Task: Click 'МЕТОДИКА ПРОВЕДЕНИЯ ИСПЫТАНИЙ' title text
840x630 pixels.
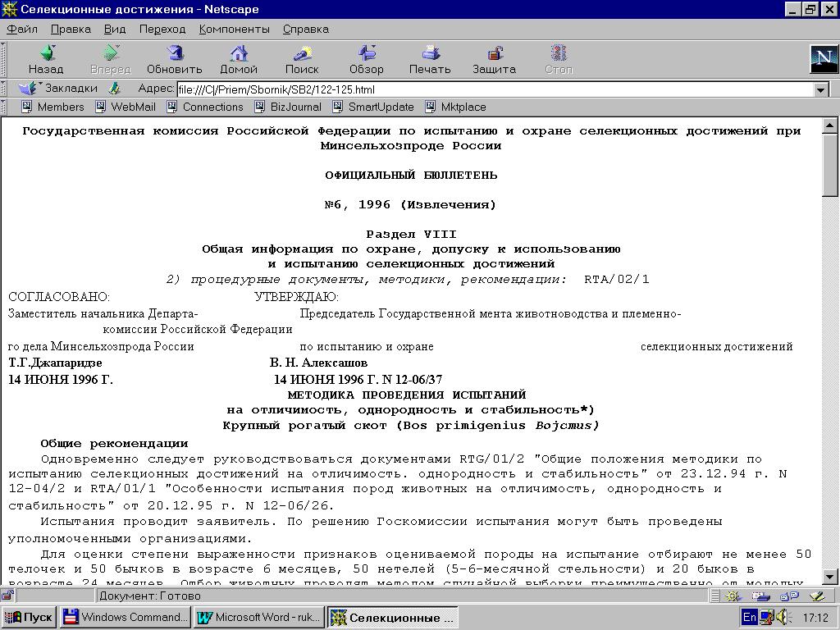Action: [x=407, y=395]
